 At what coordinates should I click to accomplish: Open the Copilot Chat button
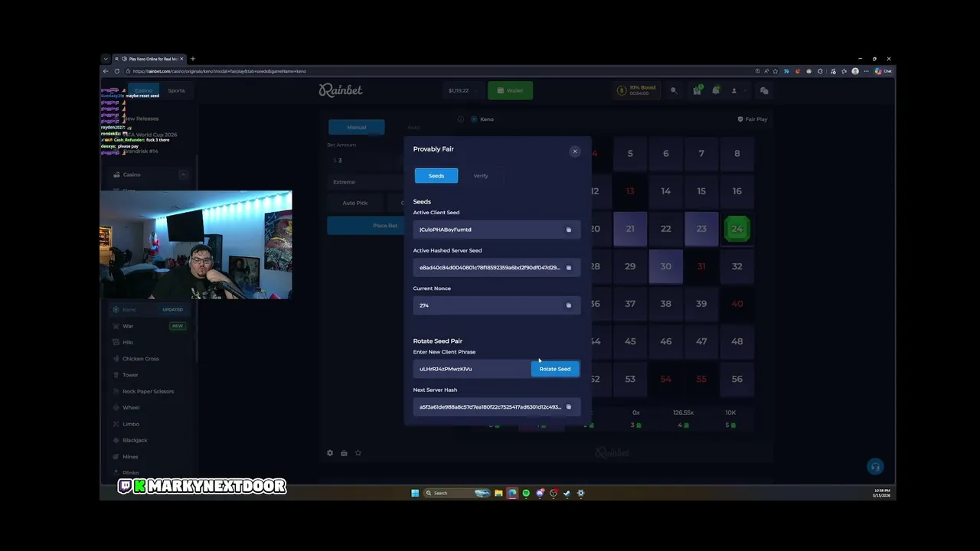(884, 71)
